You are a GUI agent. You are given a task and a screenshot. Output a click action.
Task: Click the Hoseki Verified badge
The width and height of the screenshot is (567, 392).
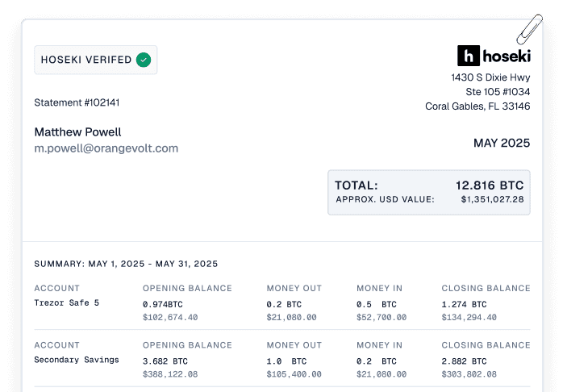[x=95, y=60]
